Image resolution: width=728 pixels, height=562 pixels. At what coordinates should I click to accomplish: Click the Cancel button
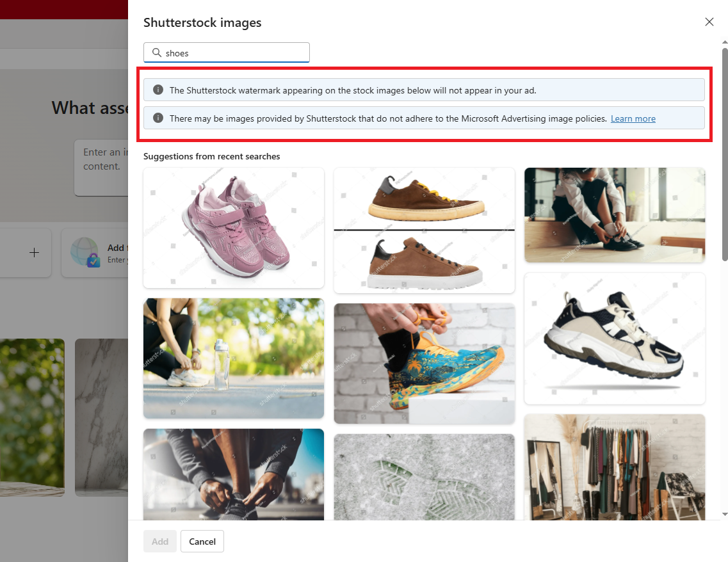click(202, 541)
